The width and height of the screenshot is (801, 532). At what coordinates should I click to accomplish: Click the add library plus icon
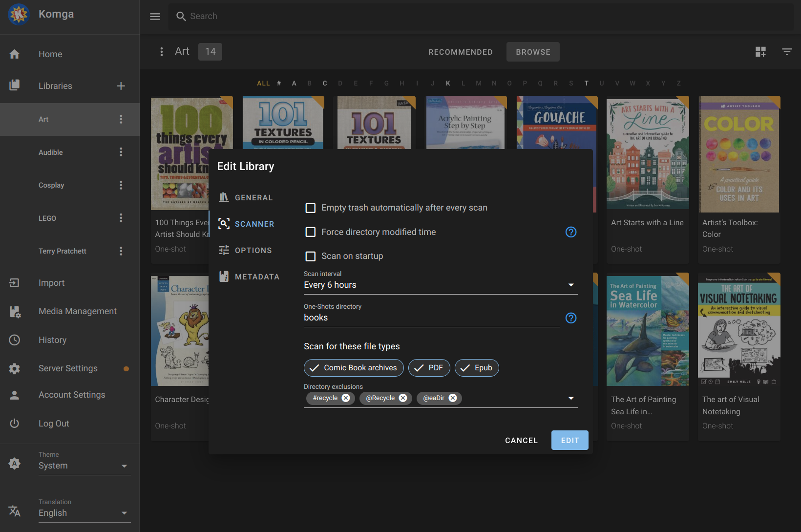[121, 86]
